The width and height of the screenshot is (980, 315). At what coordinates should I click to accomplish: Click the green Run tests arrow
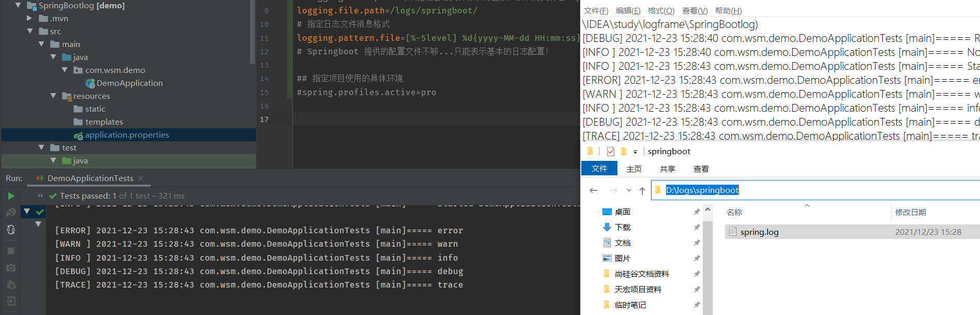click(x=11, y=196)
